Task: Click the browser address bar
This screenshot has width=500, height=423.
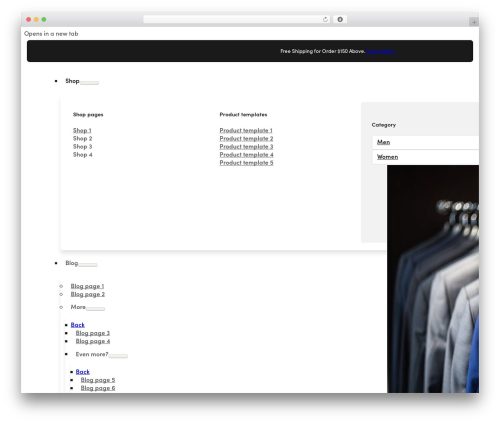Action: coord(236,20)
